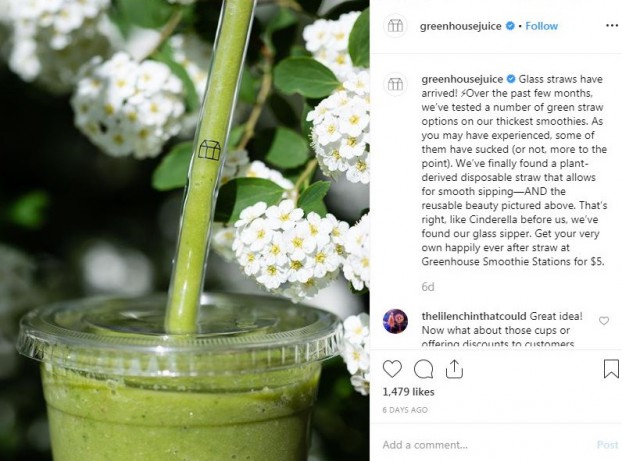Viewport: 622px width, 461px height.
Task: View the 1,479 likes list
Action: (x=408, y=392)
